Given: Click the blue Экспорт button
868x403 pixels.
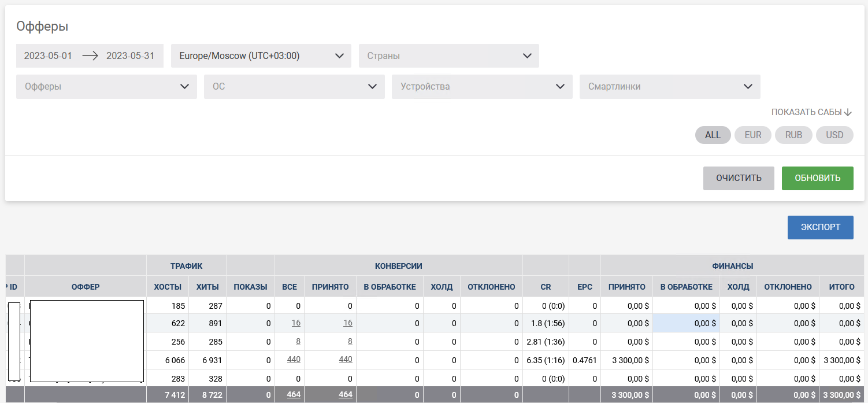Looking at the screenshot, I should click(820, 227).
